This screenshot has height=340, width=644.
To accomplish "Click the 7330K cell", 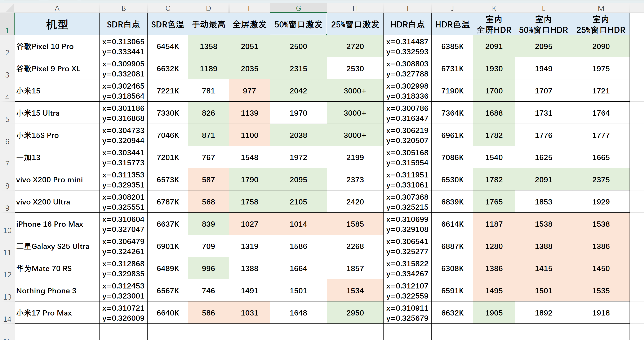I will (168, 113).
